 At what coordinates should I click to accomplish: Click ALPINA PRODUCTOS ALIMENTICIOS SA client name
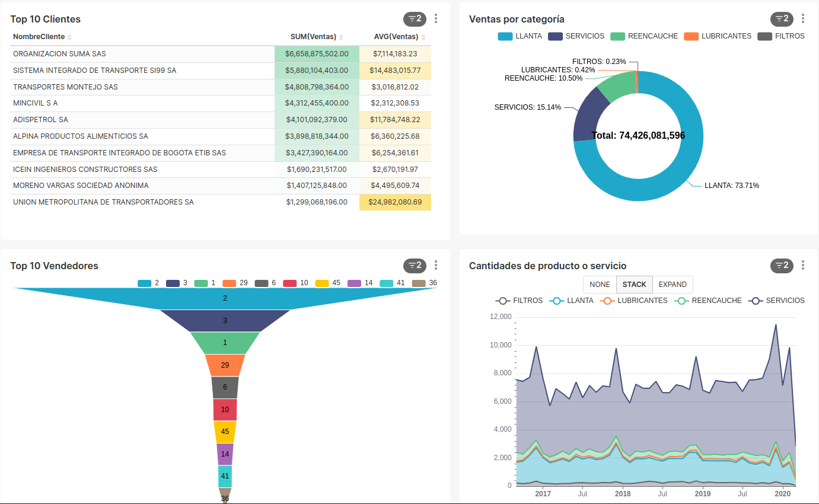coord(81,136)
